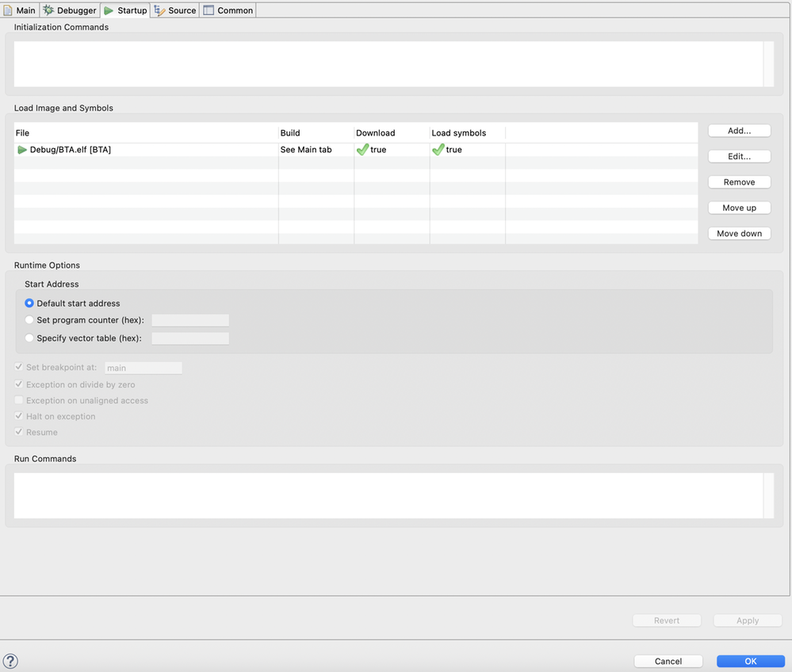792x672 pixels.
Task: Open the Common tab
Action: (x=228, y=10)
